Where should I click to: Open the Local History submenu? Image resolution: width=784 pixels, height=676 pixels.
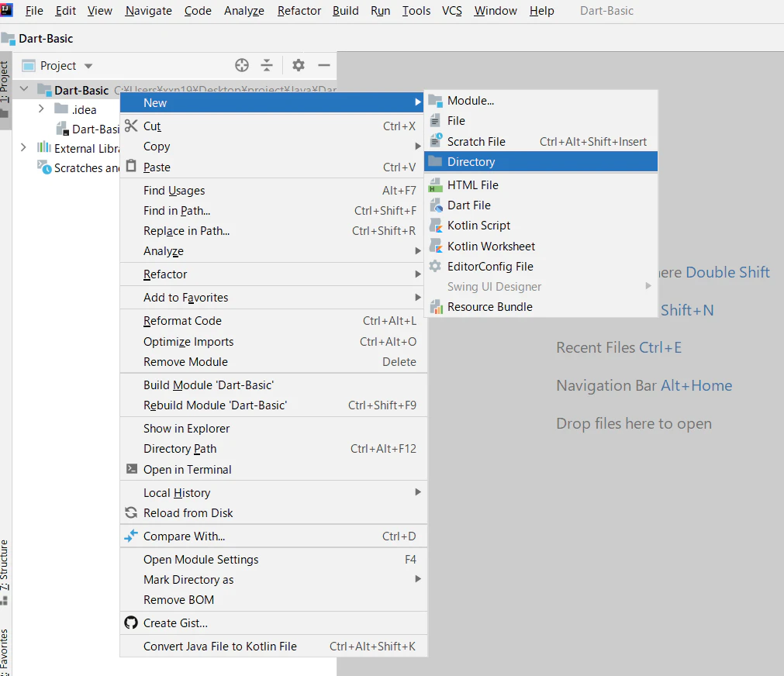click(273, 492)
